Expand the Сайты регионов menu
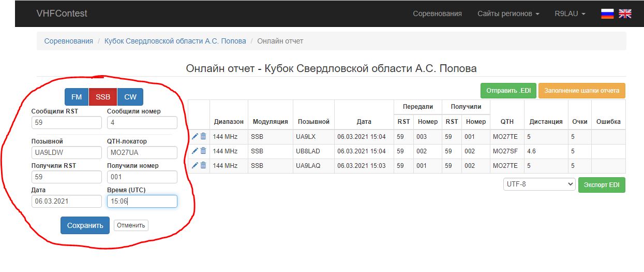This screenshot has height=272, width=644. coord(508,13)
